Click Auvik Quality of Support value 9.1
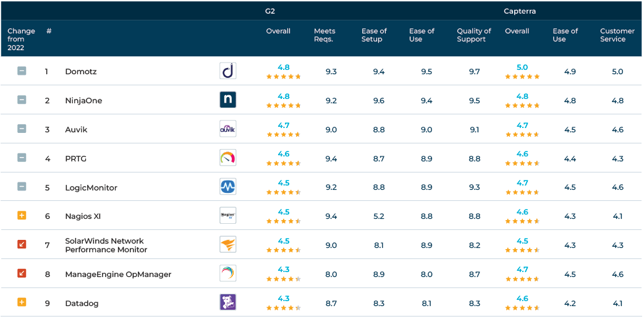644x319 pixels. [475, 129]
